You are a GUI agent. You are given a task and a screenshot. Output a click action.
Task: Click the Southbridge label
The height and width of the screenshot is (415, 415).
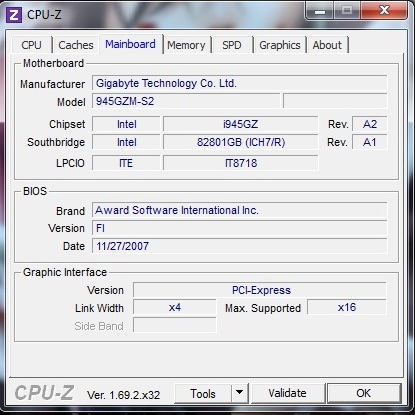click(56, 142)
